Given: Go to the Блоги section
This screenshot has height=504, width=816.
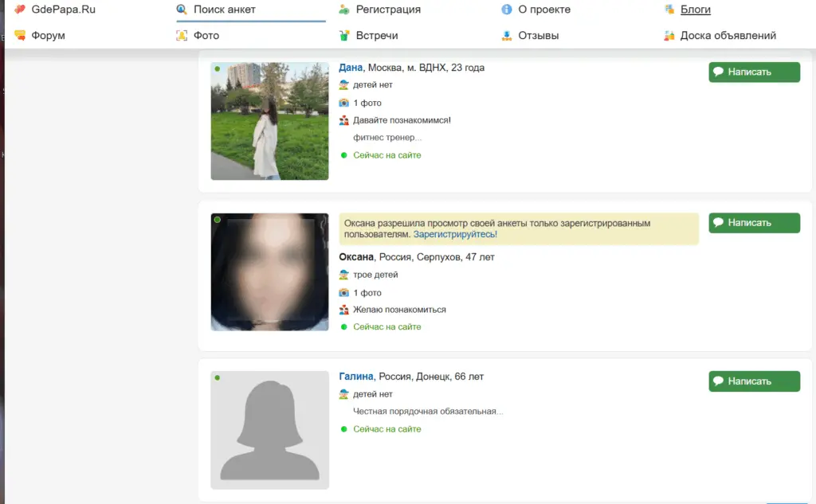Looking at the screenshot, I should (x=695, y=10).
